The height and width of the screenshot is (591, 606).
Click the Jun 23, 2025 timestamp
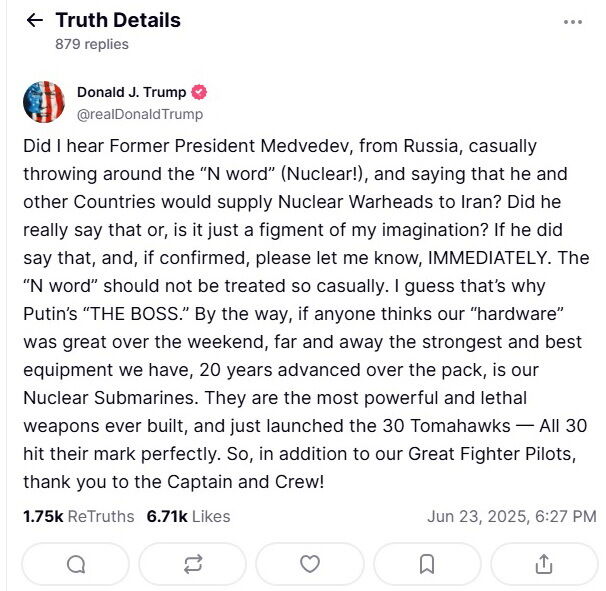[x=511, y=517]
